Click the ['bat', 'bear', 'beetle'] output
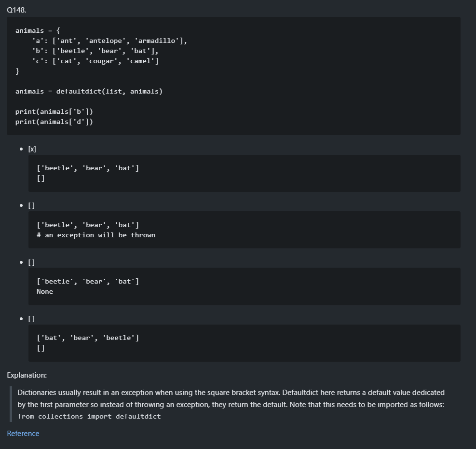 88,338
